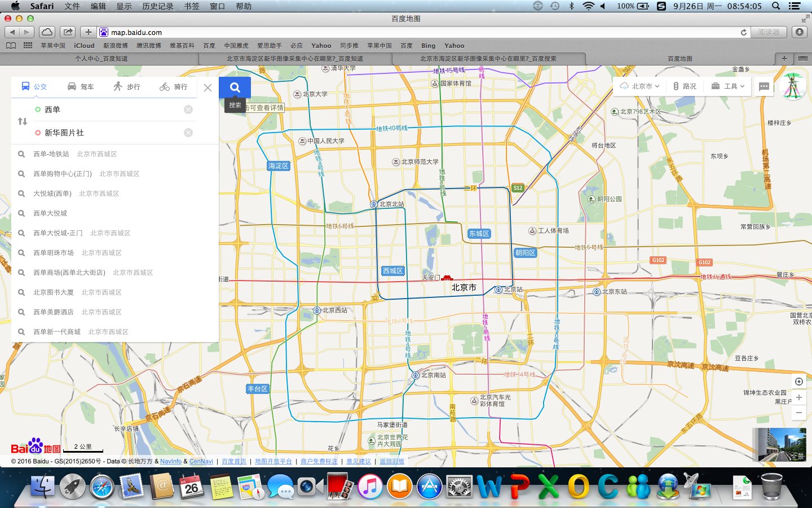Zoom in the map with plus button

pos(798,397)
